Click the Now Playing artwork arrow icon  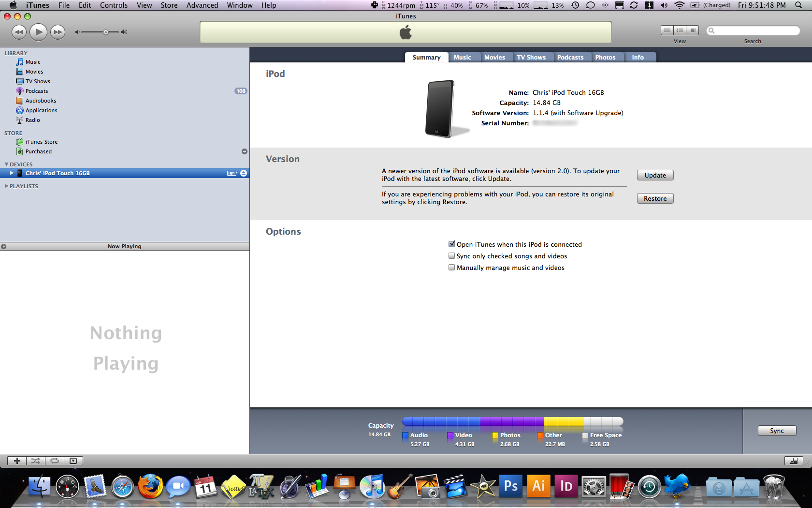pos(3,246)
